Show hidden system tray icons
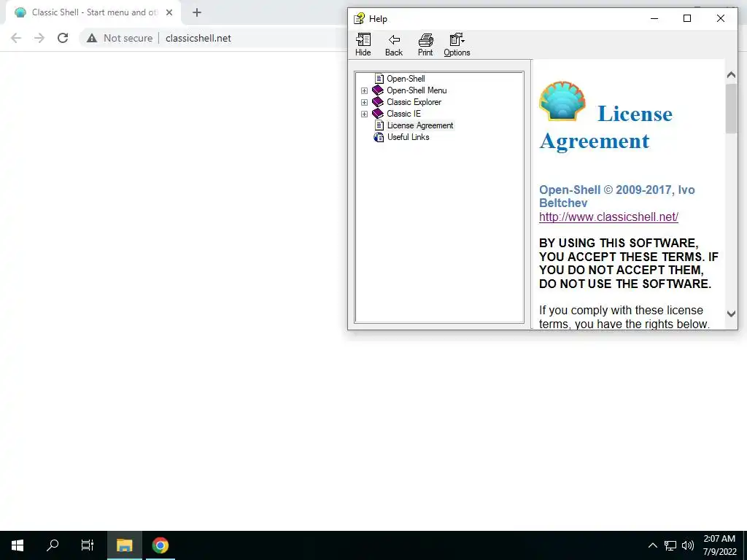This screenshot has height=560, width=747. point(653,545)
